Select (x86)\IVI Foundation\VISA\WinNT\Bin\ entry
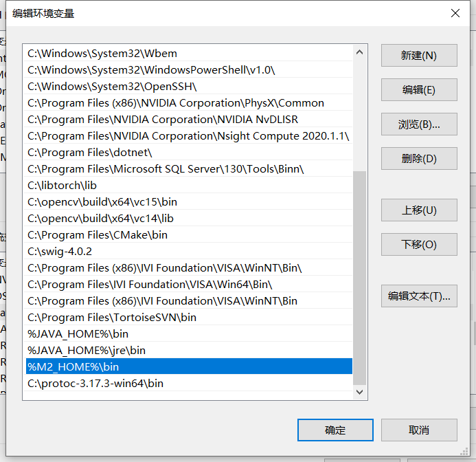 [x=188, y=267]
